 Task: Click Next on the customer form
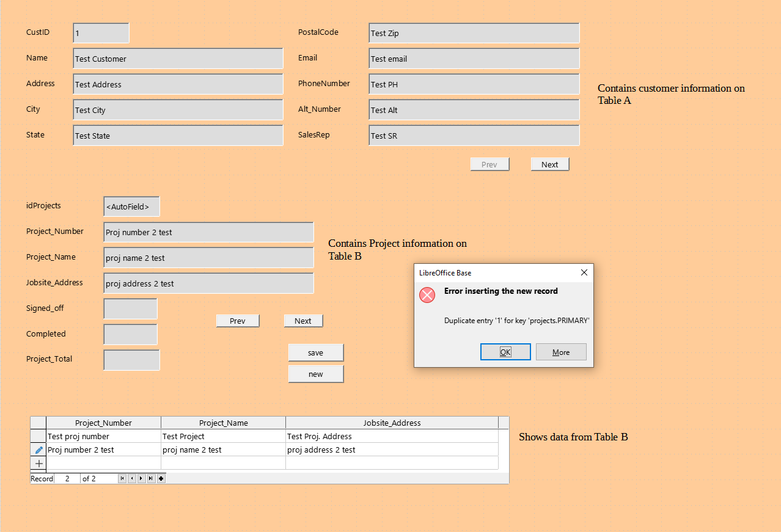coord(549,164)
